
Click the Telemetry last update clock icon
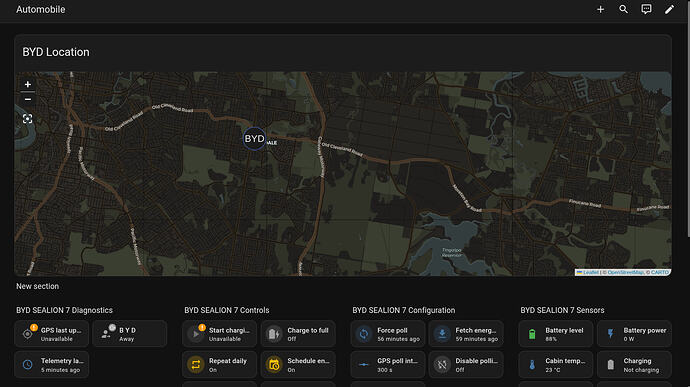28,365
